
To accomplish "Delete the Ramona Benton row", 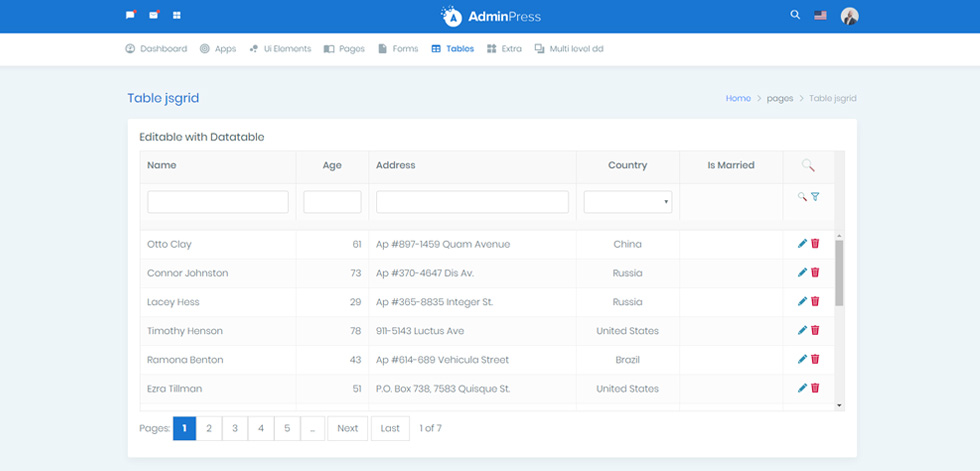I will pyautogui.click(x=815, y=359).
